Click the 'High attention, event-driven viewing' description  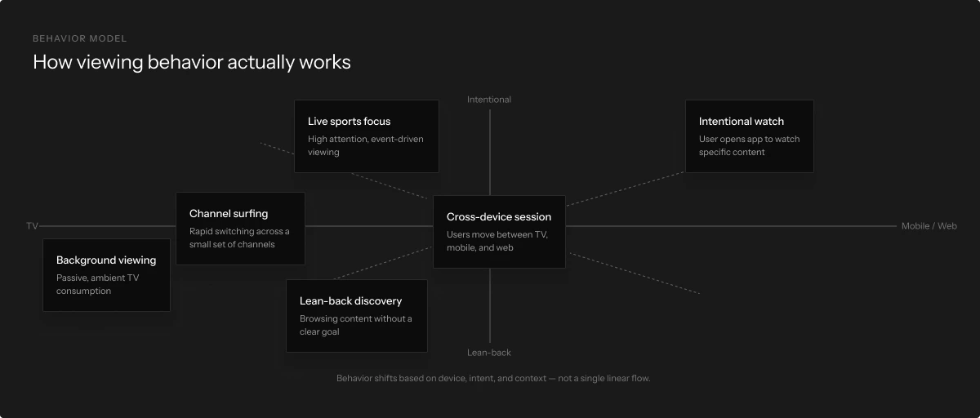pyautogui.click(x=365, y=145)
